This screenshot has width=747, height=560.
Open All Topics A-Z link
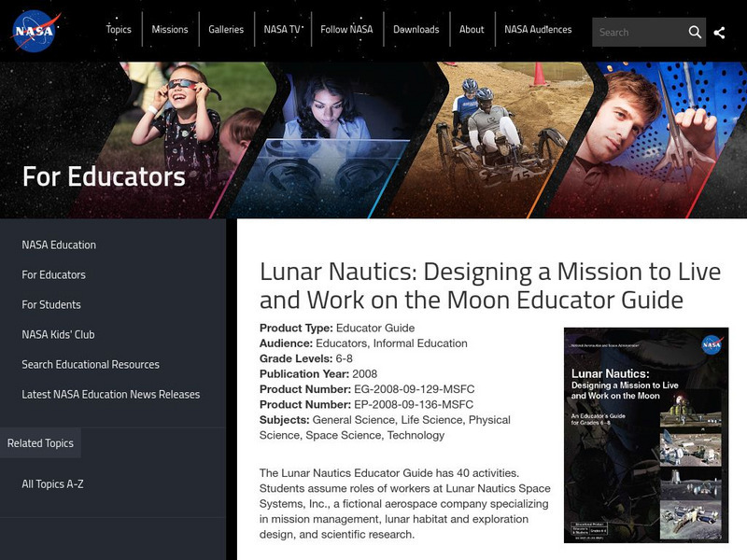52,483
